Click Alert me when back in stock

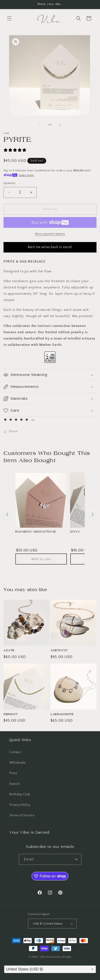50,247
